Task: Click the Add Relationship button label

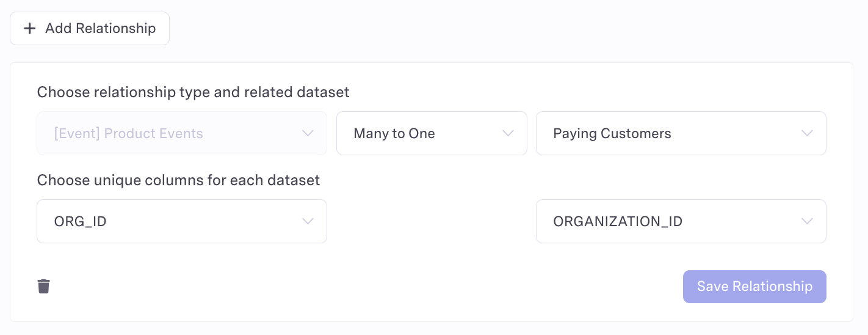Action: [100, 28]
